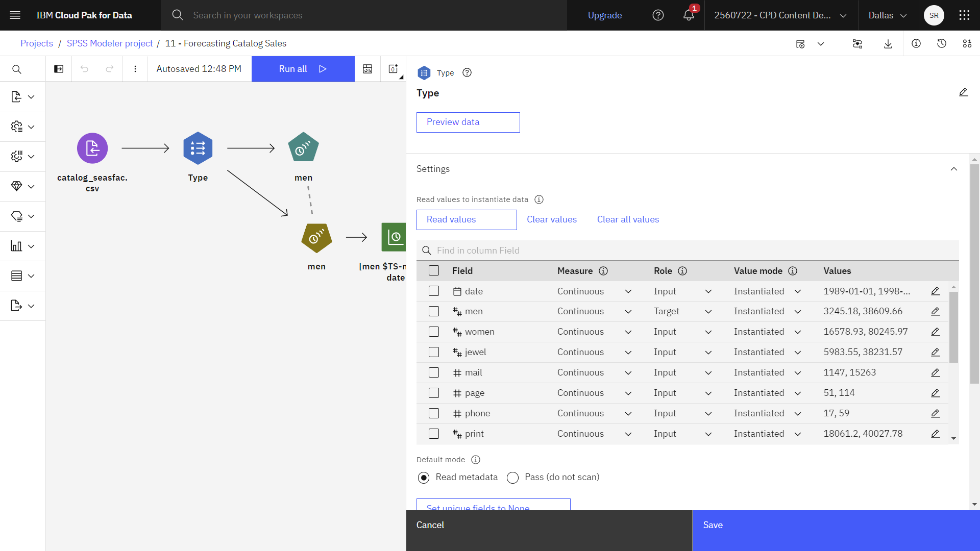Expand the Graphs palette category

(23, 246)
